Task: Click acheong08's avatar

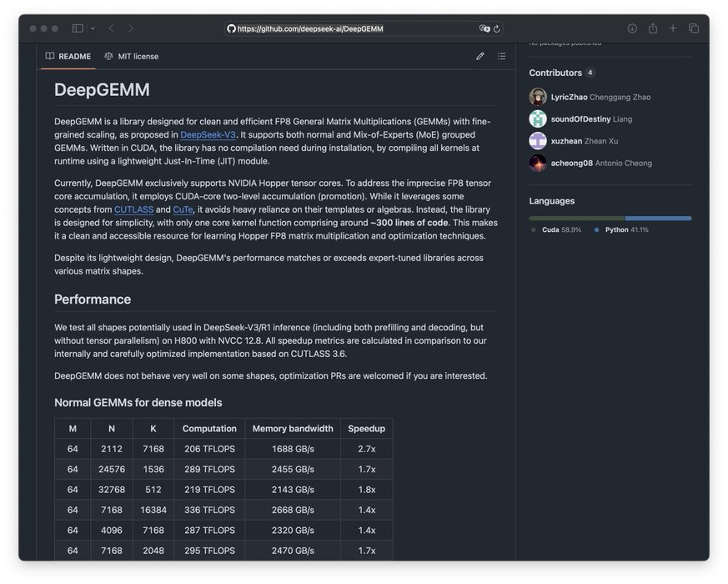Action: coord(538,163)
